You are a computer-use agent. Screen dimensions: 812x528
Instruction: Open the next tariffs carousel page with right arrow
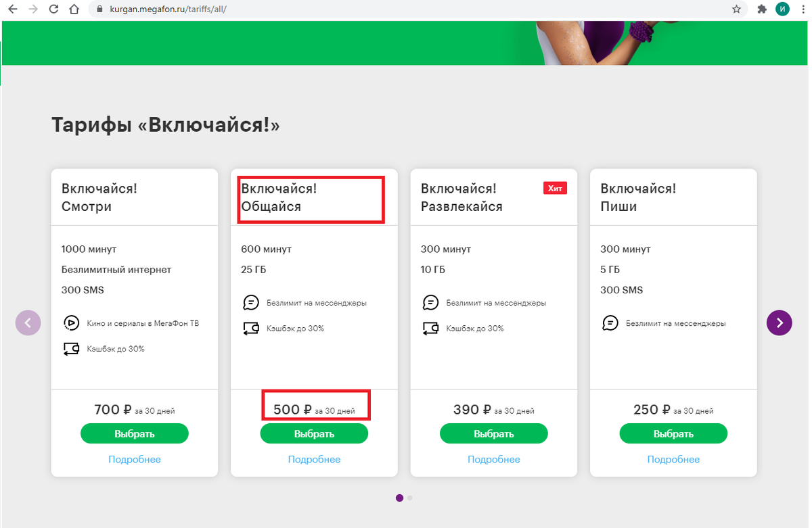[x=779, y=322]
